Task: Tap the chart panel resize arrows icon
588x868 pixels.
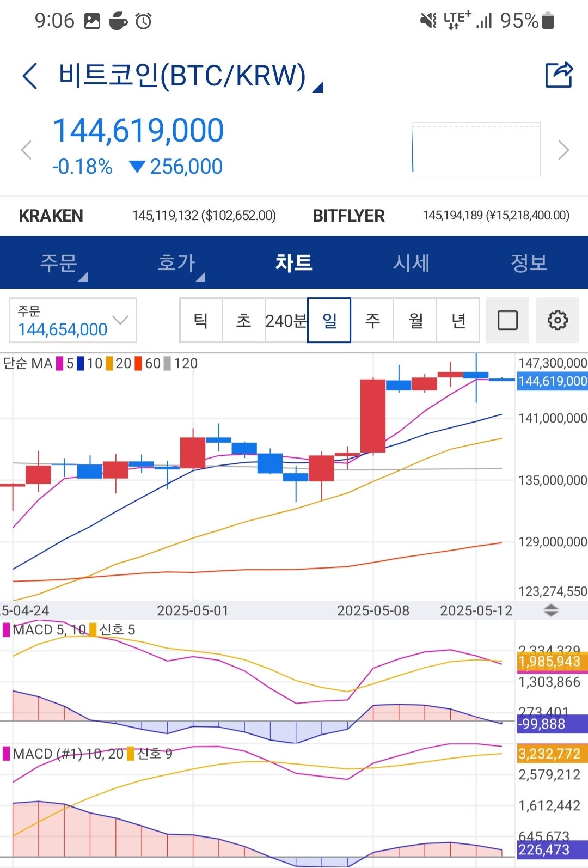Action: pyautogui.click(x=551, y=610)
